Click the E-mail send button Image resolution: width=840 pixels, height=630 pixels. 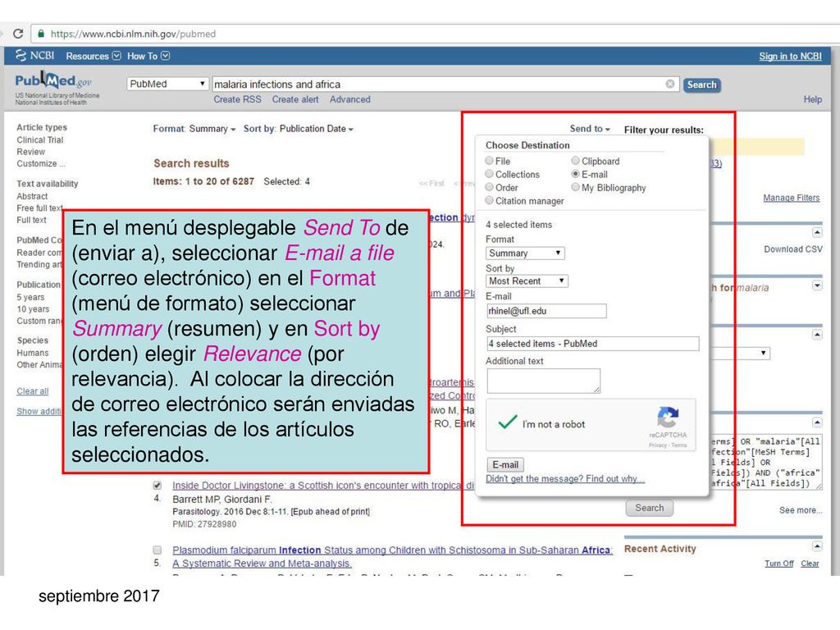(505, 464)
